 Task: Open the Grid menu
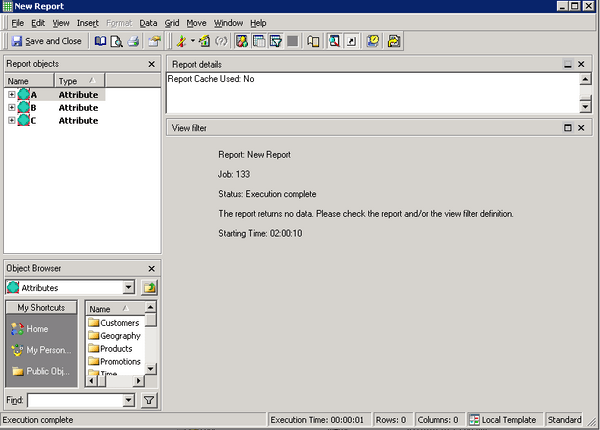172,22
